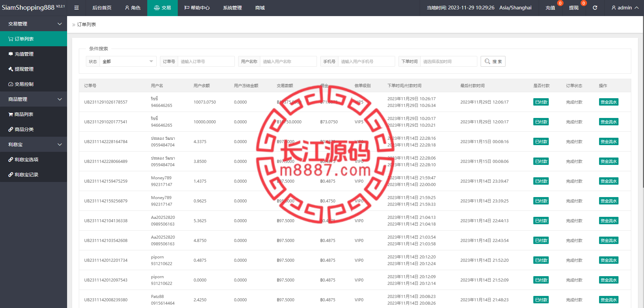Screen dimensions: 644x308
Task: Focus the 手机号 search input
Action: coord(366,61)
